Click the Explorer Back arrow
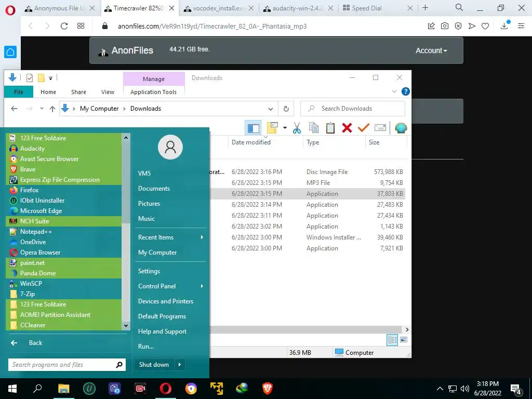 pyautogui.click(x=14, y=109)
